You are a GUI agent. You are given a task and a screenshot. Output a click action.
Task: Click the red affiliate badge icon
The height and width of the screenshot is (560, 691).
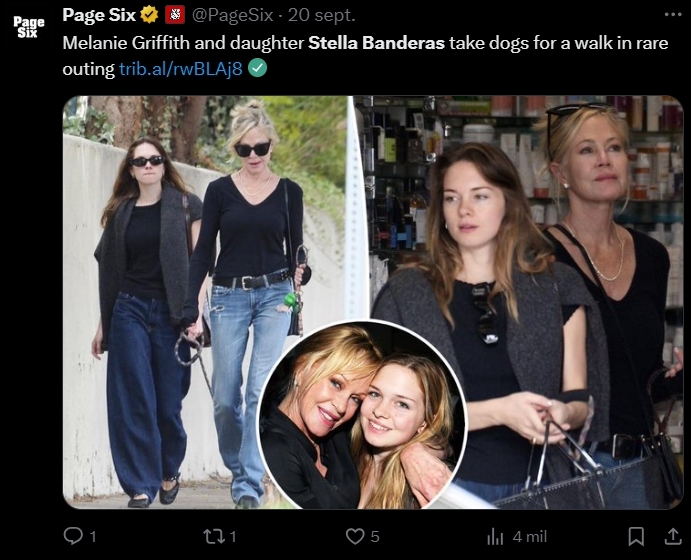point(175,15)
